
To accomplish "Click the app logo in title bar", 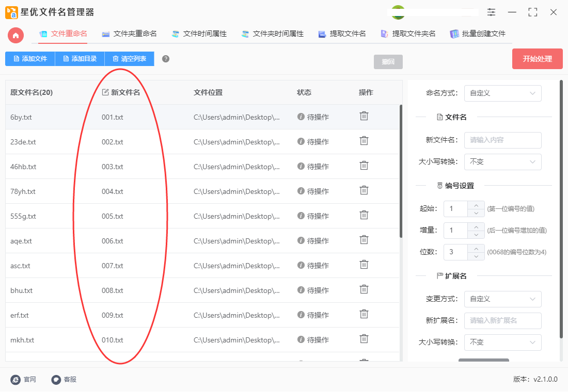I will click(11, 12).
